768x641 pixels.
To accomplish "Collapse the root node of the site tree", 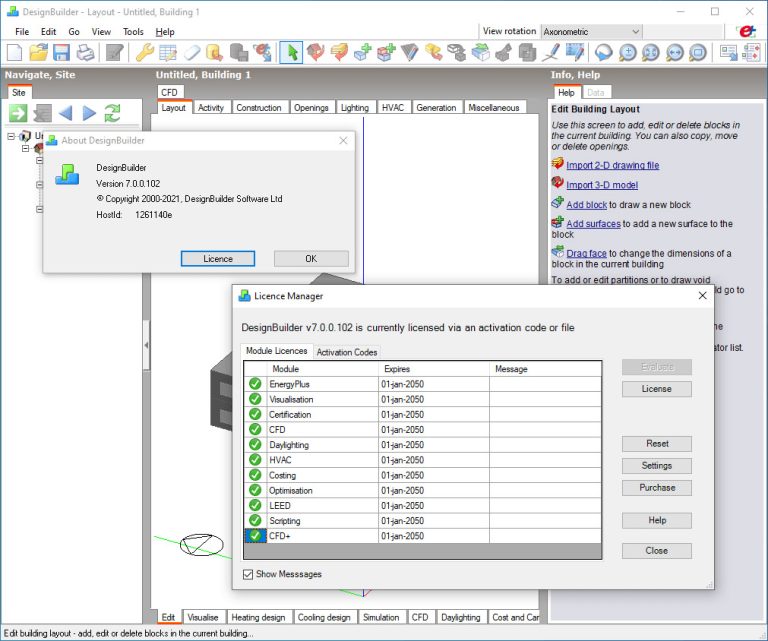I will [11, 136].
